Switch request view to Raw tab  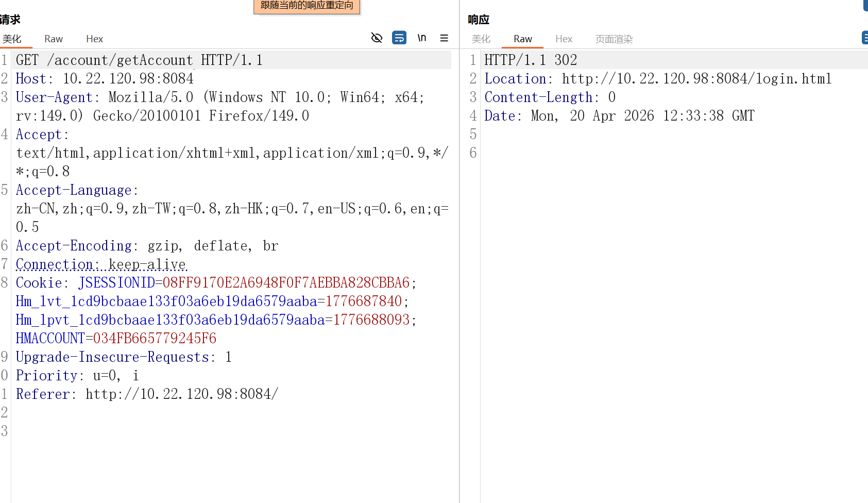click(x=54, y=39)
